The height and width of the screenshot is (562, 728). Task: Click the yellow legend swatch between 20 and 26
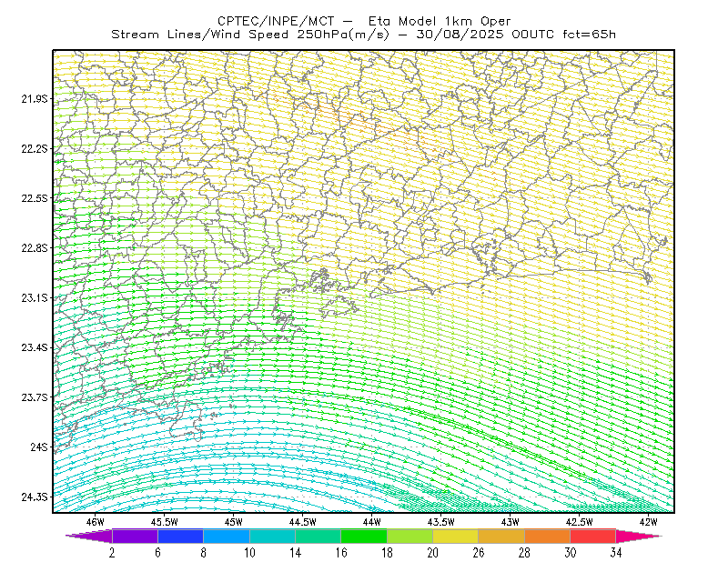(456, 536)
